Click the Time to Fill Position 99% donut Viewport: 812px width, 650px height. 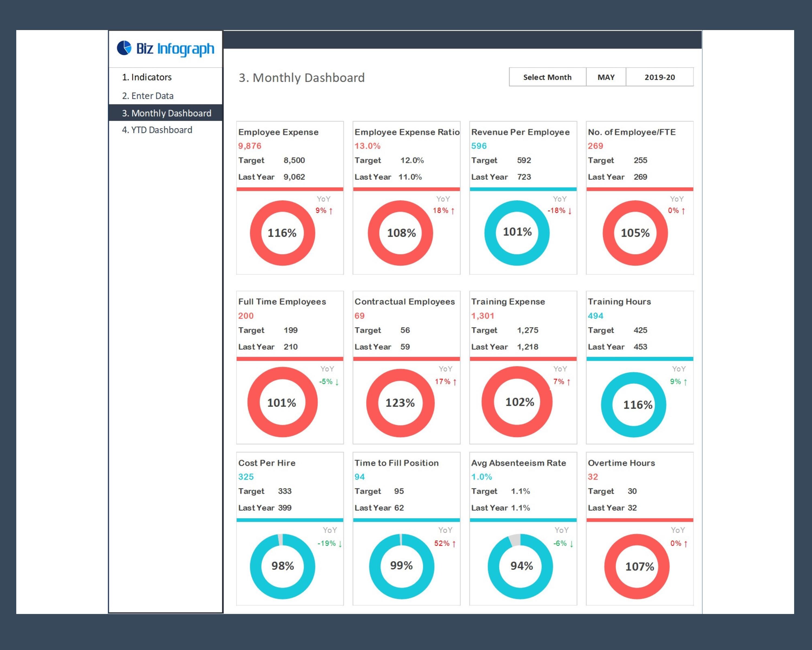tap(401, 566)
